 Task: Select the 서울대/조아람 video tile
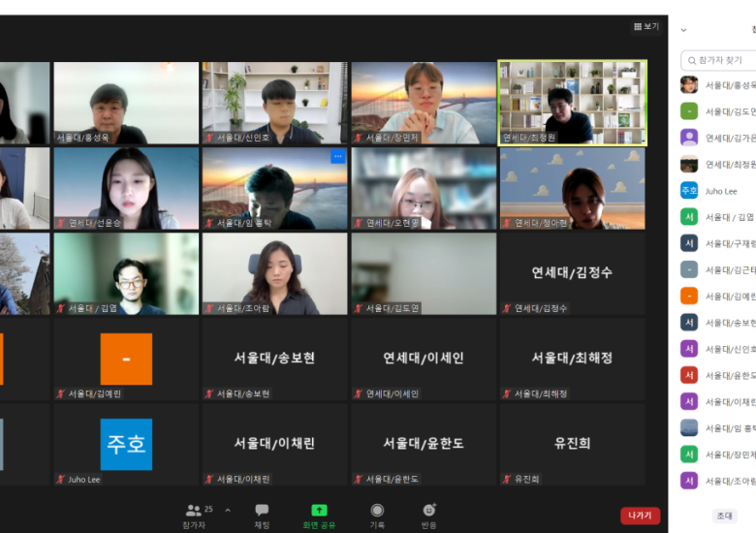click(x=275, y=273)
